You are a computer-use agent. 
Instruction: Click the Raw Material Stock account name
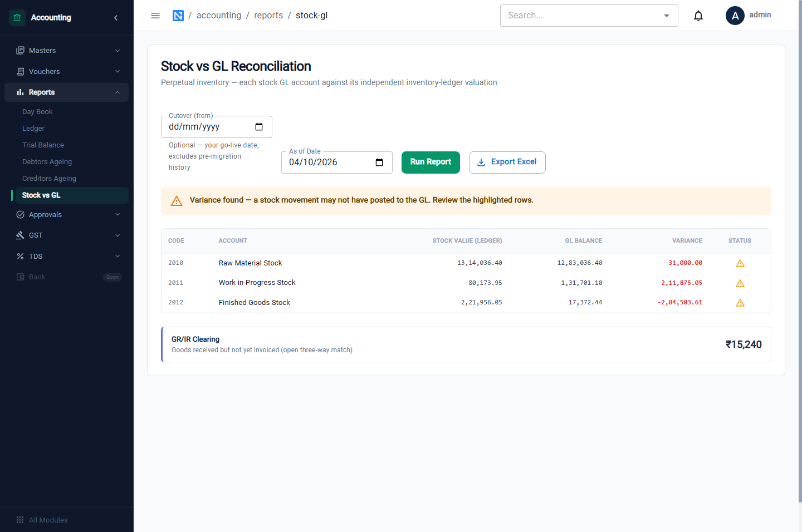coord(250,263)
